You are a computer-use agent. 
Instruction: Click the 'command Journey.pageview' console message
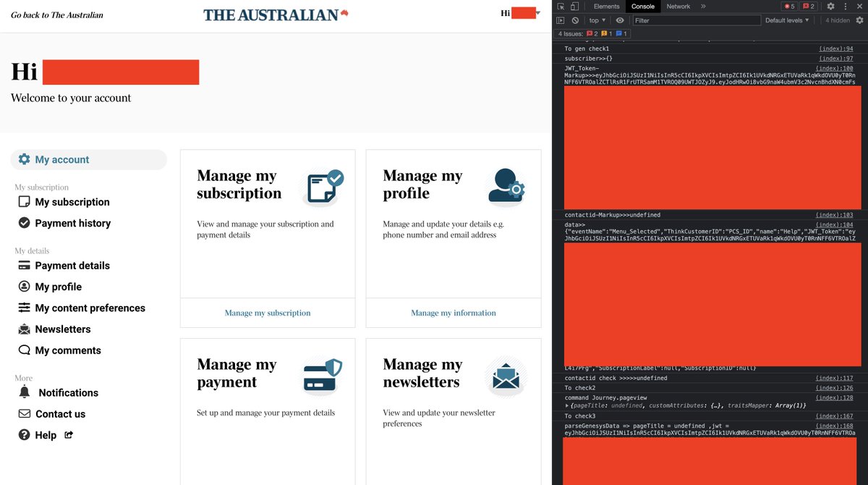(606, 397)
